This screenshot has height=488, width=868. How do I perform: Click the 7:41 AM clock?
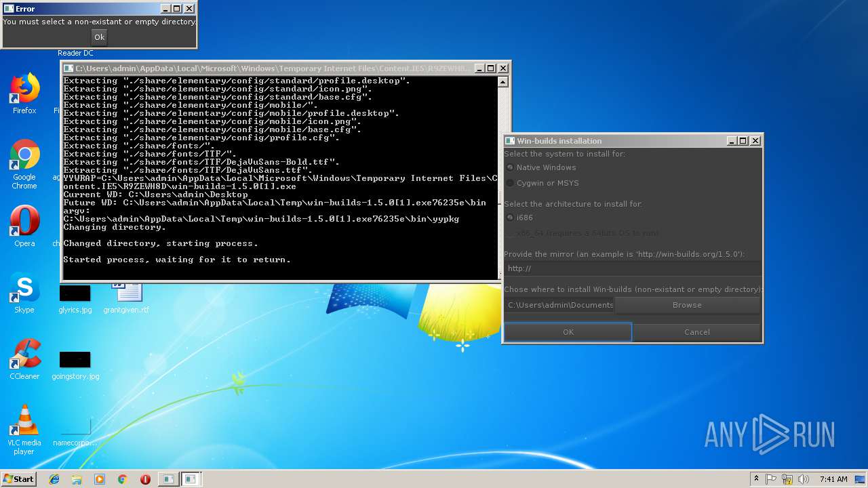[x=833, y=479]
